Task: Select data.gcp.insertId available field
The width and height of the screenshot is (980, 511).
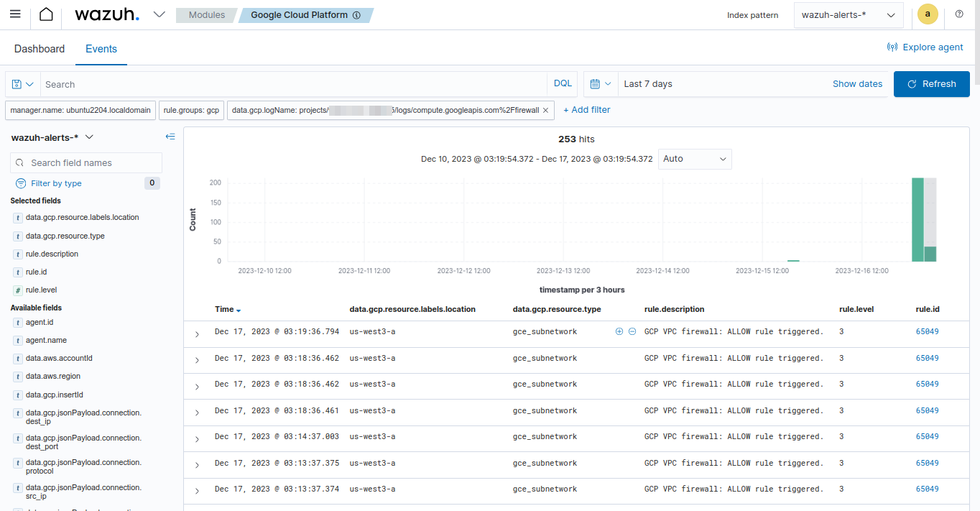Action: coord(55,395)
